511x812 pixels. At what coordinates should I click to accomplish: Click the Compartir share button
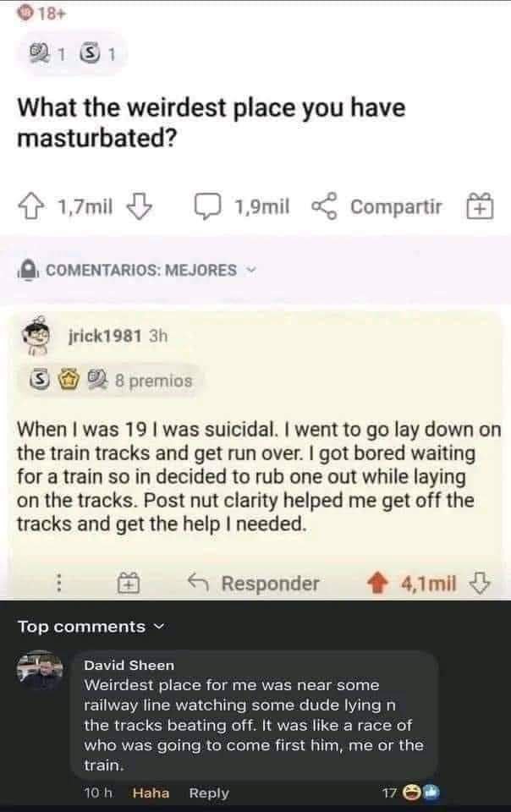click(x=381, y=207)
